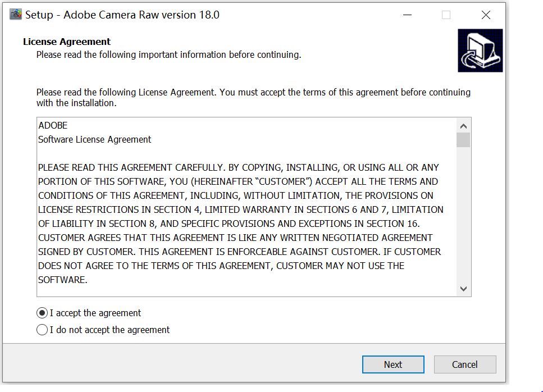Click the "I accept the agreement" label text

pos(95,313)
